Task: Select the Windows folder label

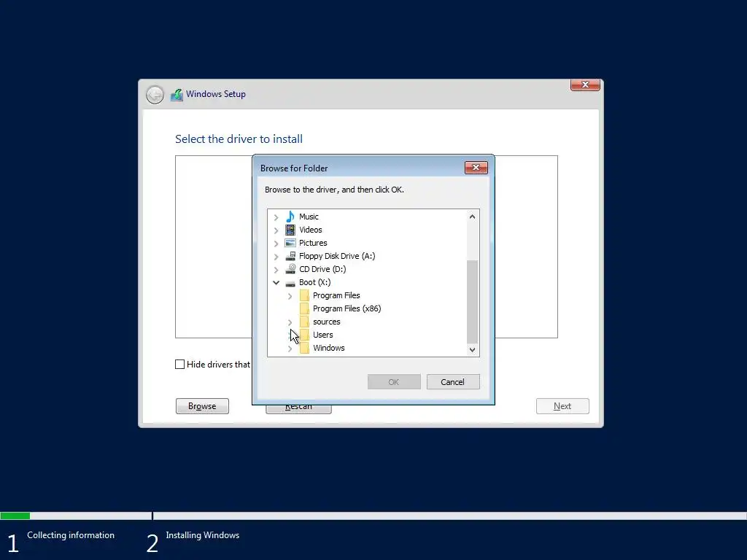Action: pos(329,348)
